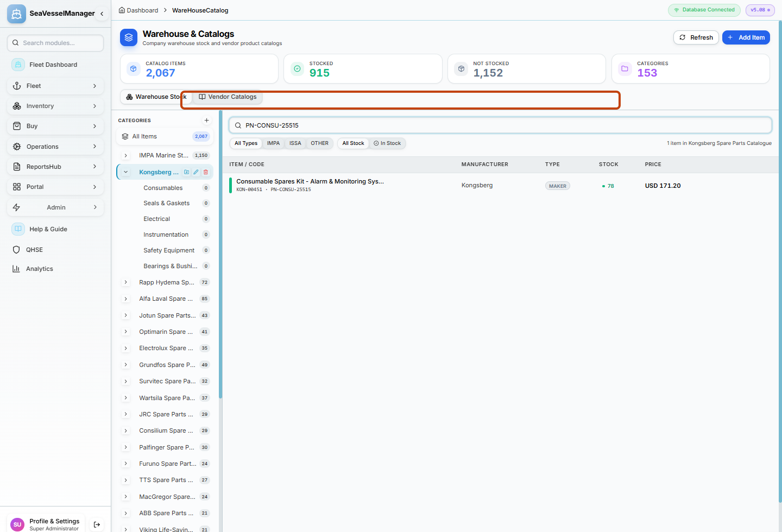Filter items by OTHER type
Screen dimensions: 782x532
(319, 143)
